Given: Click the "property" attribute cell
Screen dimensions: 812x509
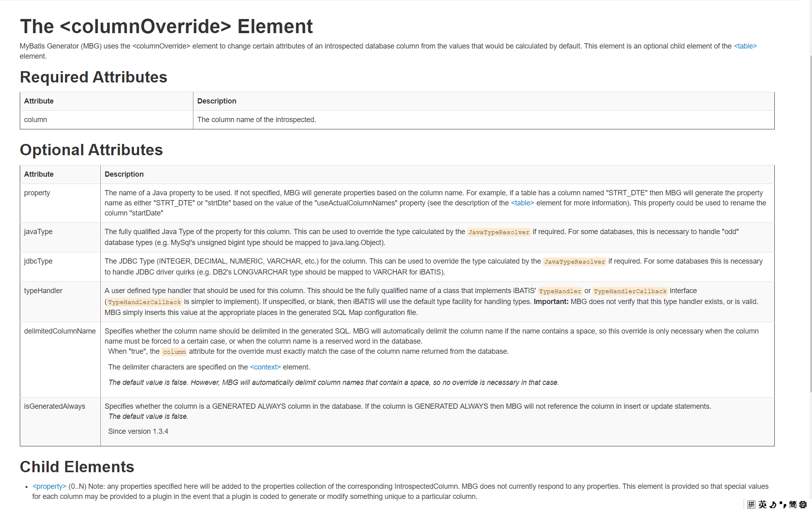Looking at the screenshot, I should [60, 203].
